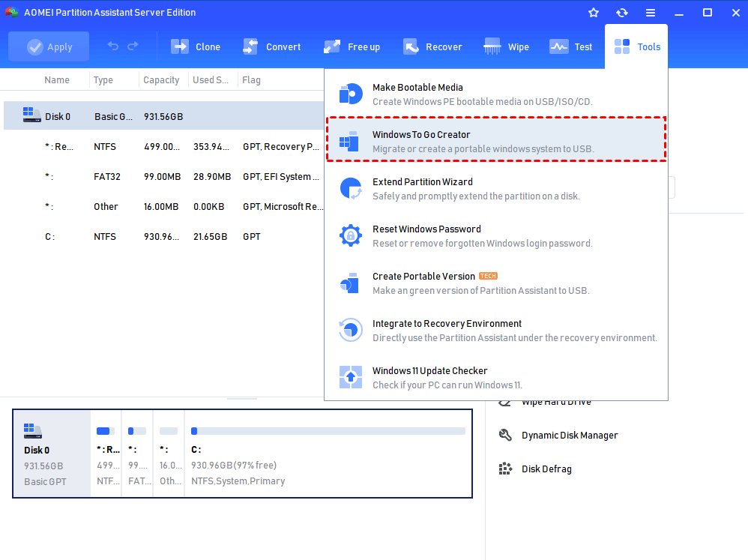Open the Free up menu
This screenshot has width=748, height=560.
[x=352, y=46]
